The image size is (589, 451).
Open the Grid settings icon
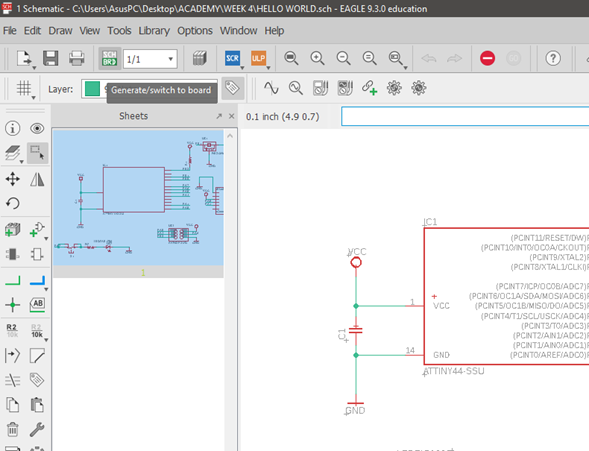[x=24, y=89]
